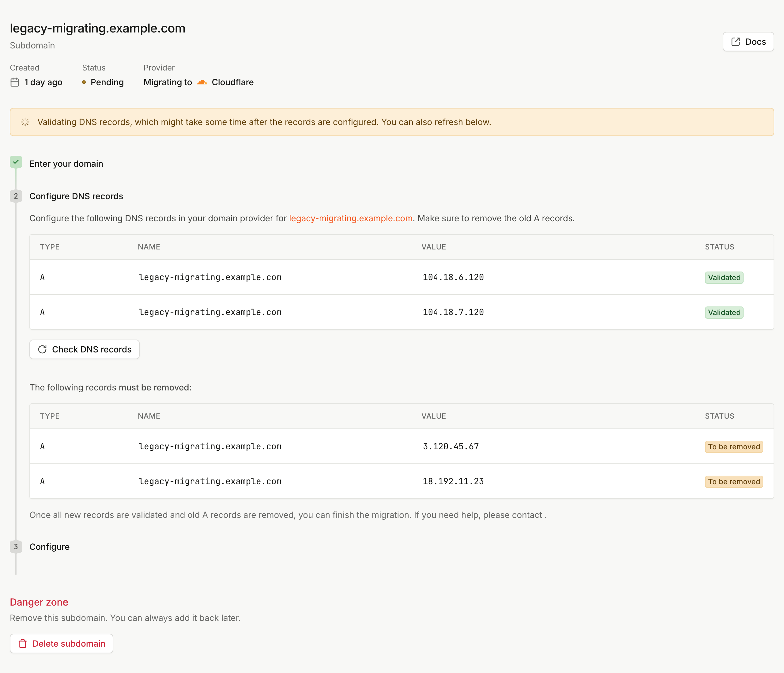Screen dimensions: 784x673
Task: Click To be removed badge for 3.120.45.67
Action: 734,447
